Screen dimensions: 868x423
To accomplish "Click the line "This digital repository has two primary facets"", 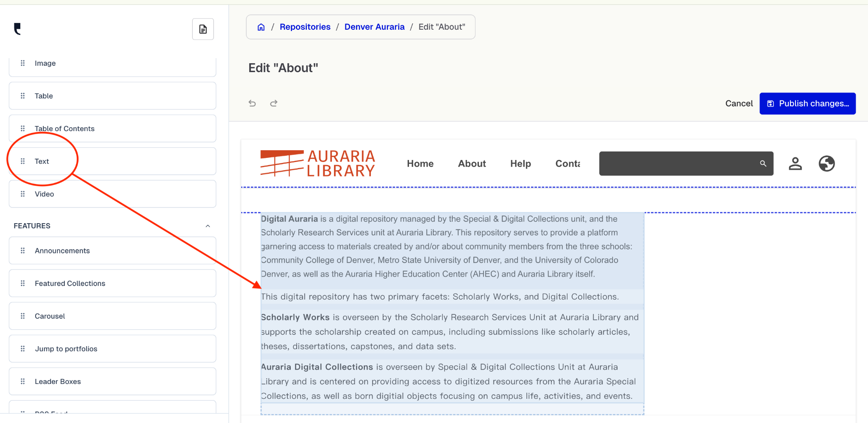I will [x=440, y=297].
